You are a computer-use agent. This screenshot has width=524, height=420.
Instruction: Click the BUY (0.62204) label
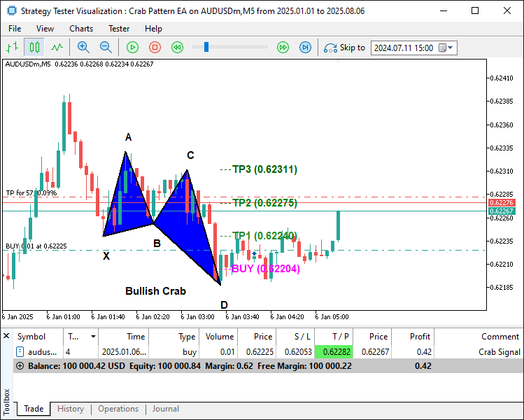(266, 269)
